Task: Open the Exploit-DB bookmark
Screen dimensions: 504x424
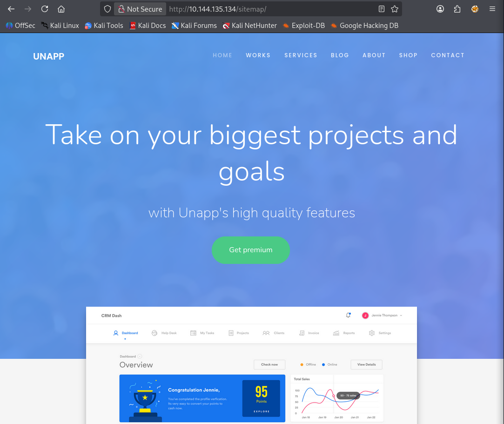Action: (303, 26)
